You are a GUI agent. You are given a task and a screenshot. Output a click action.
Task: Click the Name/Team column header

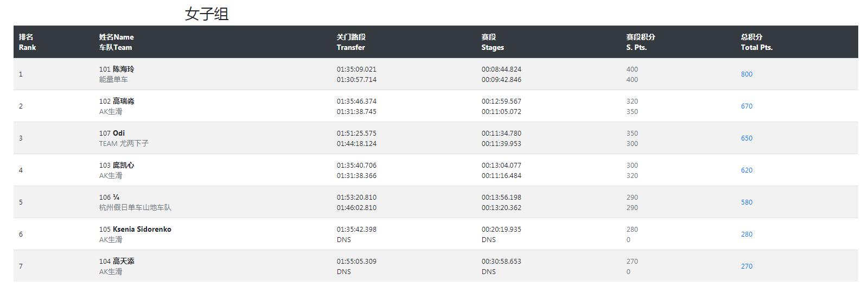click(116, 42)
